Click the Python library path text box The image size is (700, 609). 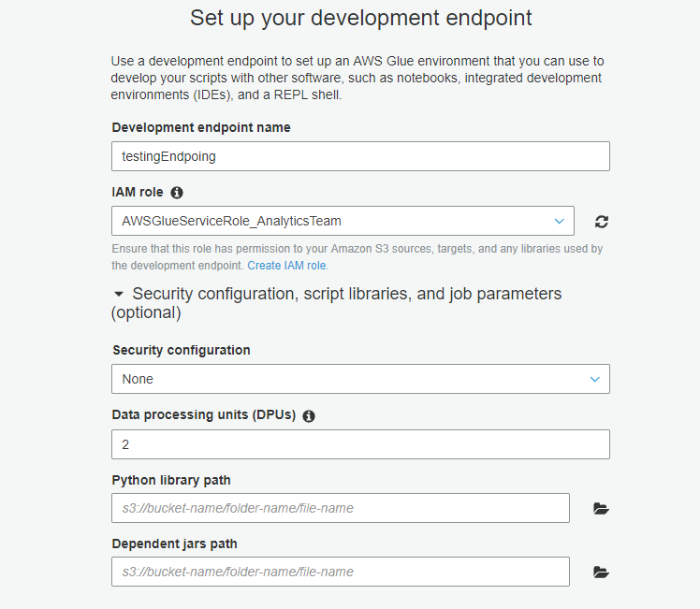[340, 508]
